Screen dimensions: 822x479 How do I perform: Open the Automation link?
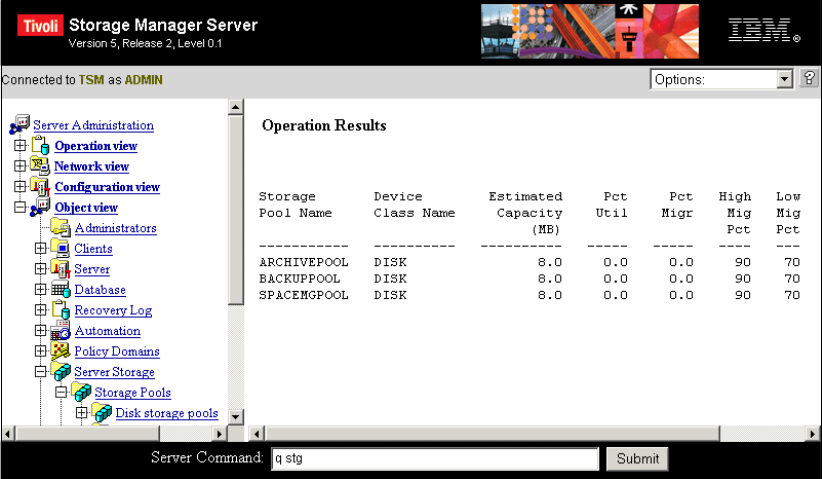(107, 331)
